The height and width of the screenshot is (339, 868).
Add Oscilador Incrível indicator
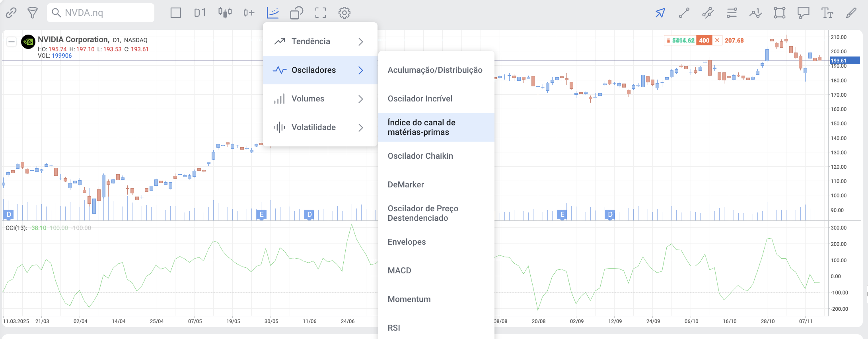click(x=436, y=99)
